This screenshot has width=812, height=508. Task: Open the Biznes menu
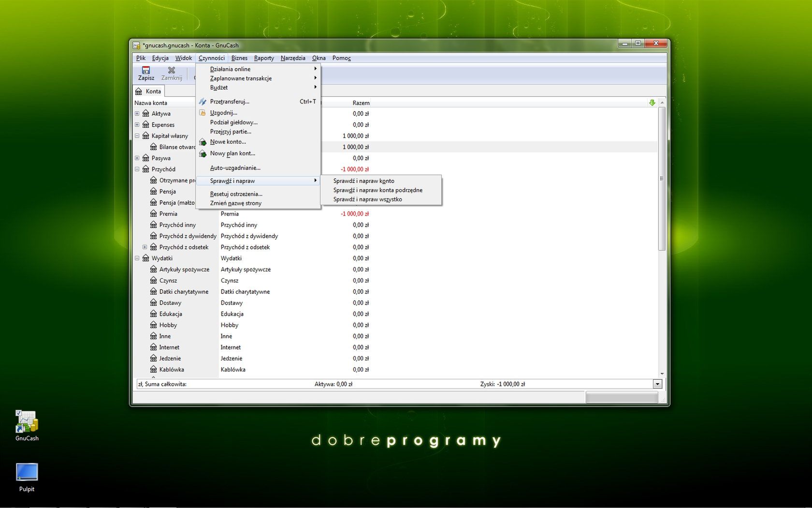[x=239, y=58]
